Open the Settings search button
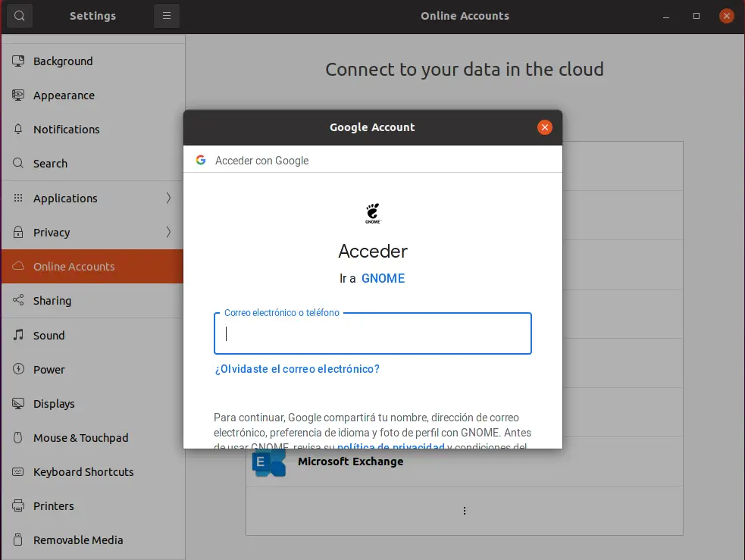Screen dimensions: 745x560 click(x=20, y=16)
